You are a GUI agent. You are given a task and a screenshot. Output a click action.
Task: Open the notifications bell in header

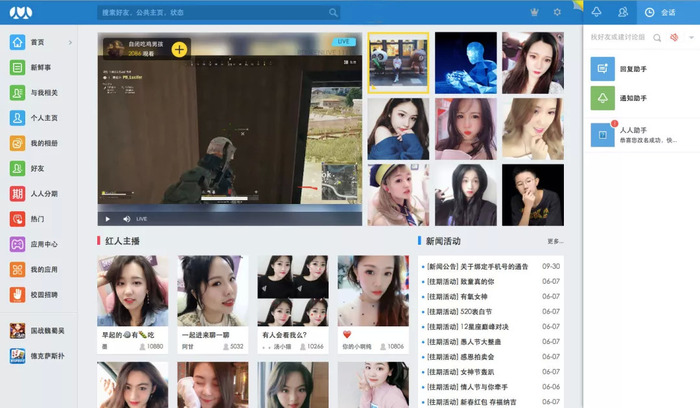(x=596, y=12)
